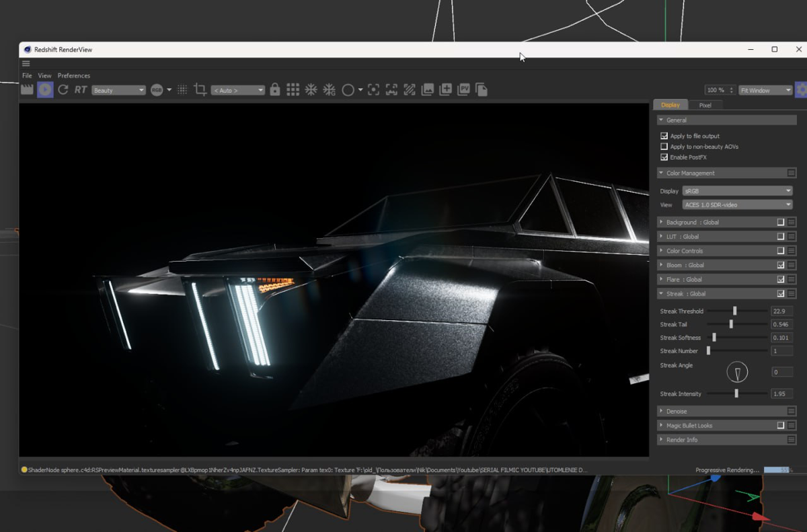This screenshot has height=532, width=807.
Task: Click the 100 % zoom value field
Action: coord(719,90)
